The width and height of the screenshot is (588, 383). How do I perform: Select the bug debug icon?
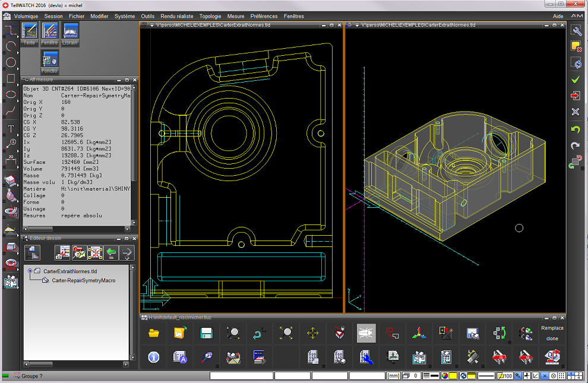pos(366,334)
